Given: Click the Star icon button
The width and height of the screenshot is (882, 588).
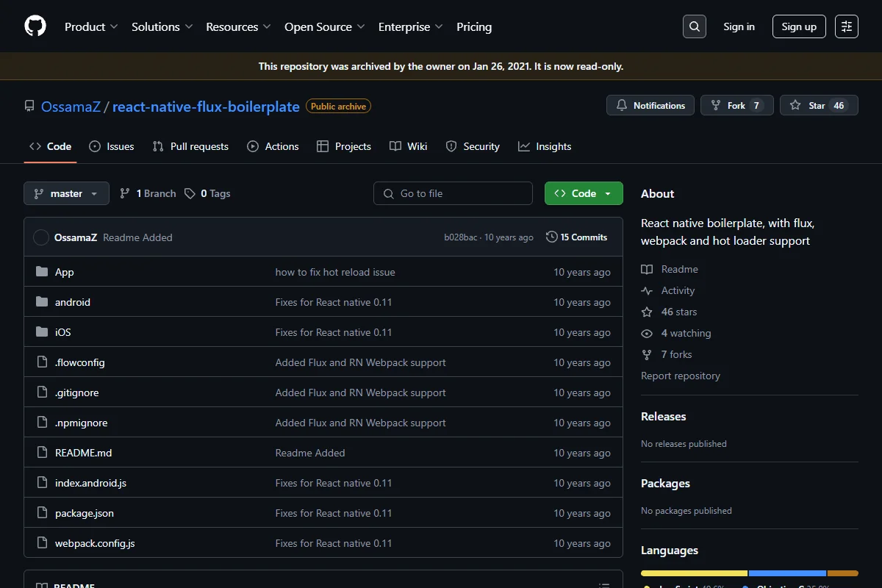Looking at the screenshot, I should [795, 106].
